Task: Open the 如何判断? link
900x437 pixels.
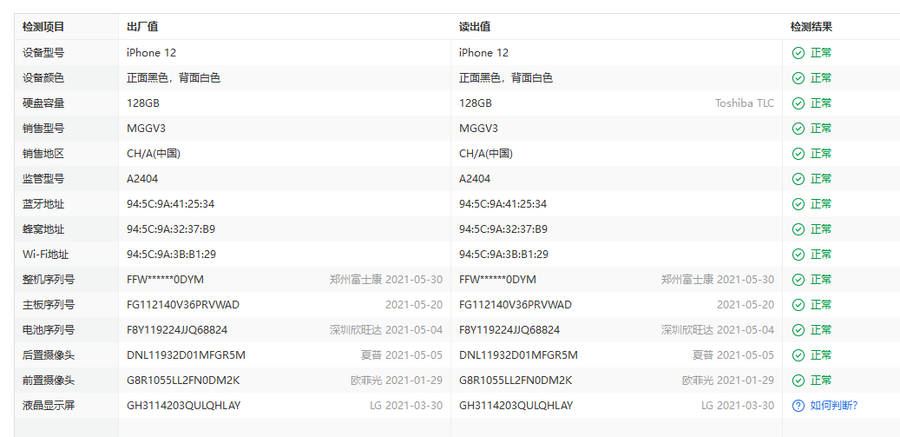Action: [833, 406]
